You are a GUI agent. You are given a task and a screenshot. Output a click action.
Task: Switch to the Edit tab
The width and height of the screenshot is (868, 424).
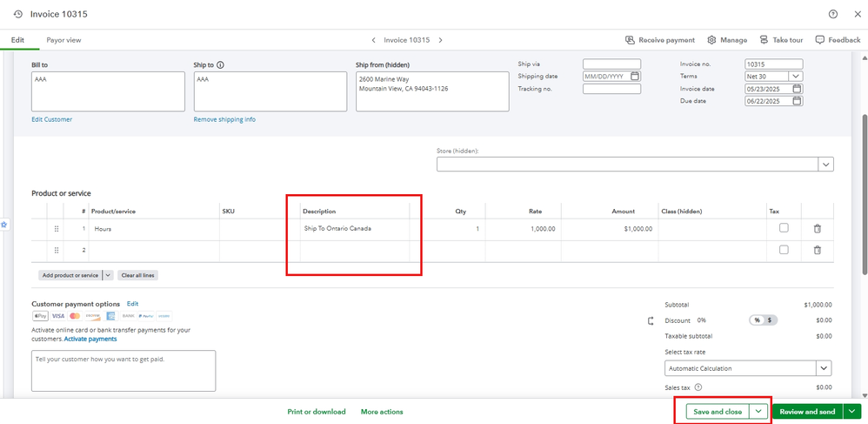(x=17, y=40)
